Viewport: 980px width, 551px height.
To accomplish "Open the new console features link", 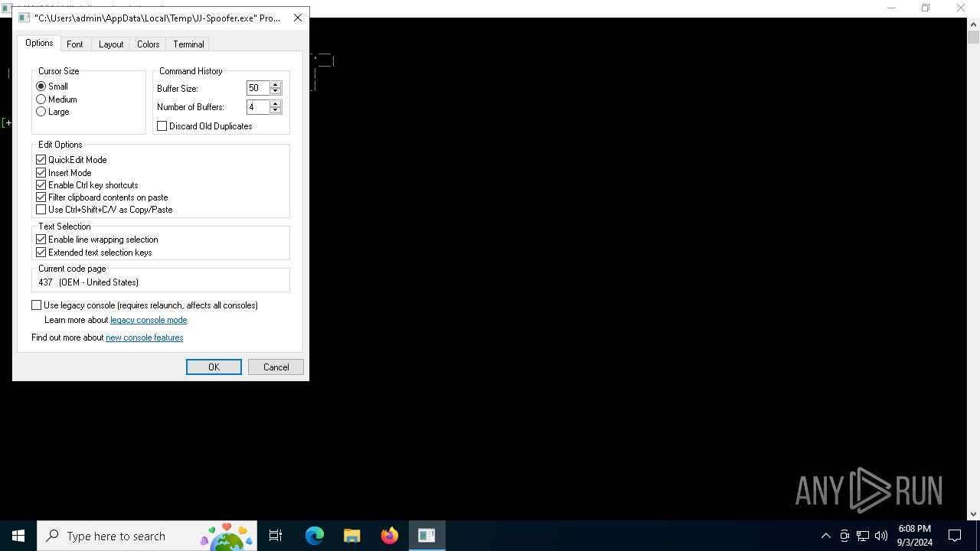I will pyautogui.click(x=145, y=337).
